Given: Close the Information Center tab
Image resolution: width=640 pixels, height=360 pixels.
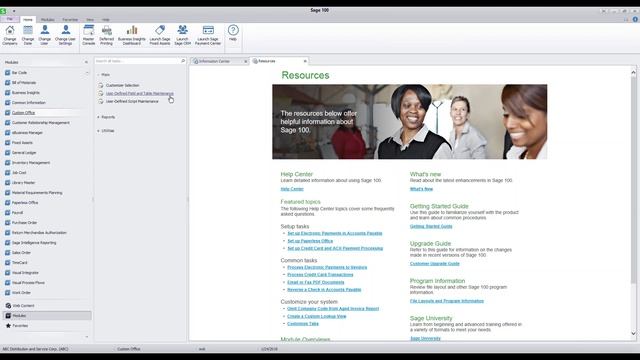Looking at the screenshot, I should [246, 61].
